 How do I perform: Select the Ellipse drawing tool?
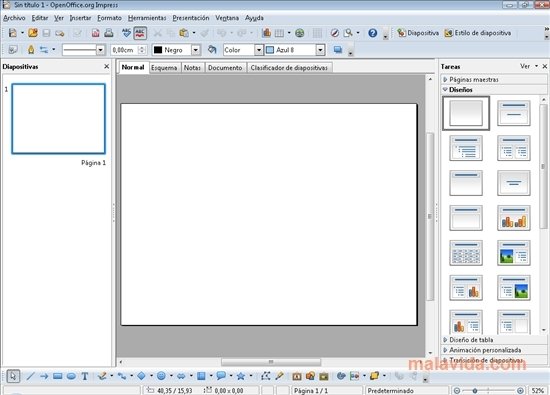[x=71, y=376]
